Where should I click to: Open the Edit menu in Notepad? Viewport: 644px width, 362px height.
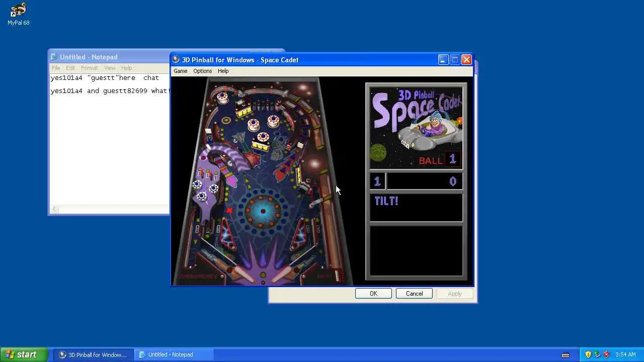tap(70, 68)
